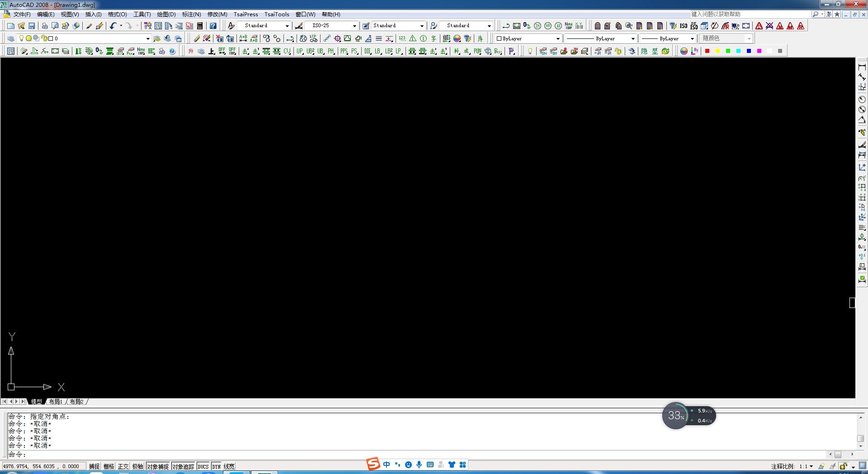Click the Sogou input method S icon

(x=373, y=464)
